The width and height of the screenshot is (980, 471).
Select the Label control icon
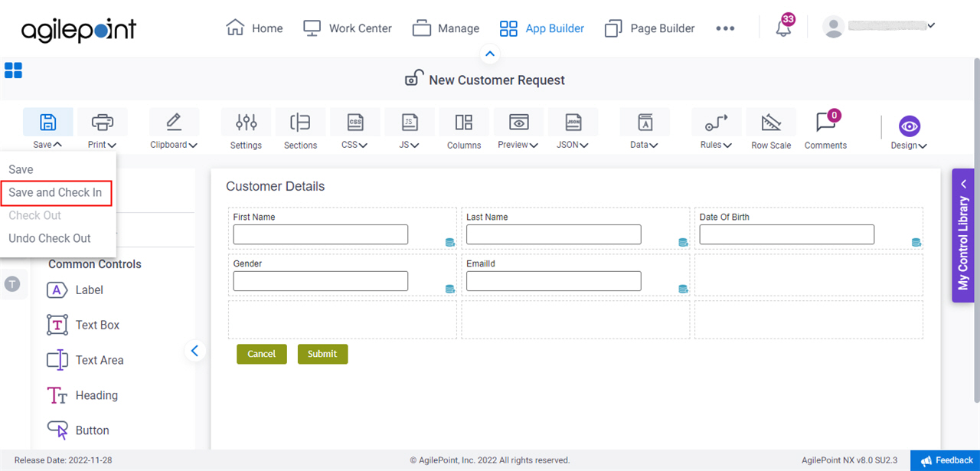[58, 290]
